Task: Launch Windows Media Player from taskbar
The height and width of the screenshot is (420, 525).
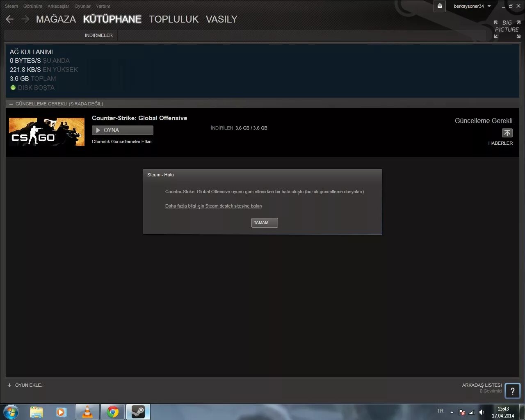Action: coord(62,412)
